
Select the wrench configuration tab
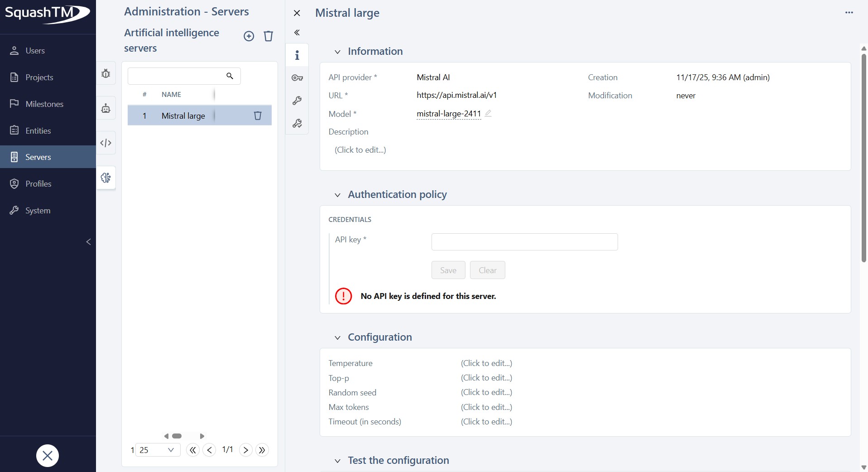pos(297,101)
